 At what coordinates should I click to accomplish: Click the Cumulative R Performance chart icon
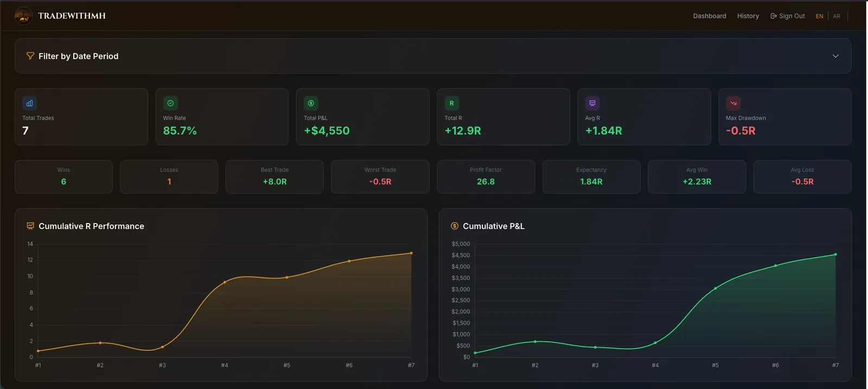30,226
